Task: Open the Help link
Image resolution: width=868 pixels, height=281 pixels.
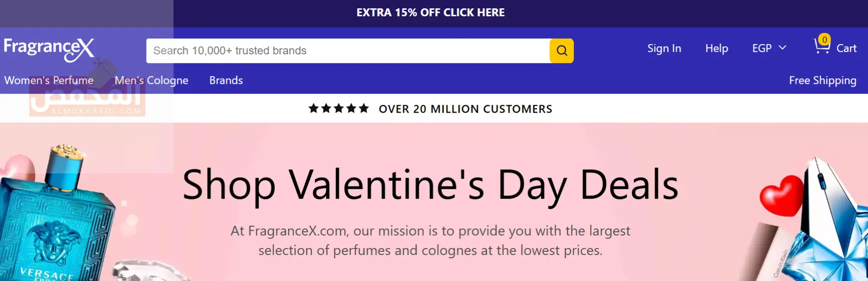Action: click(716, 48)
